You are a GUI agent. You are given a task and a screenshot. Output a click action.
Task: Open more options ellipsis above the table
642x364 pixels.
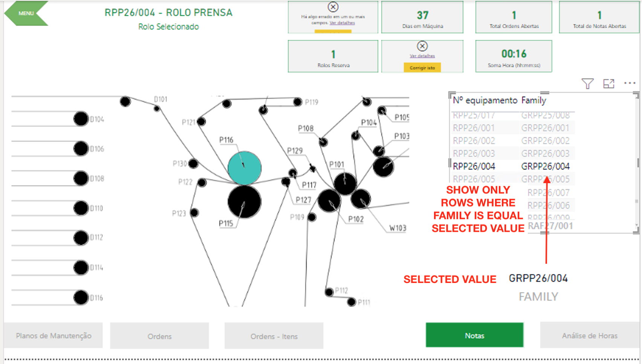630,83
